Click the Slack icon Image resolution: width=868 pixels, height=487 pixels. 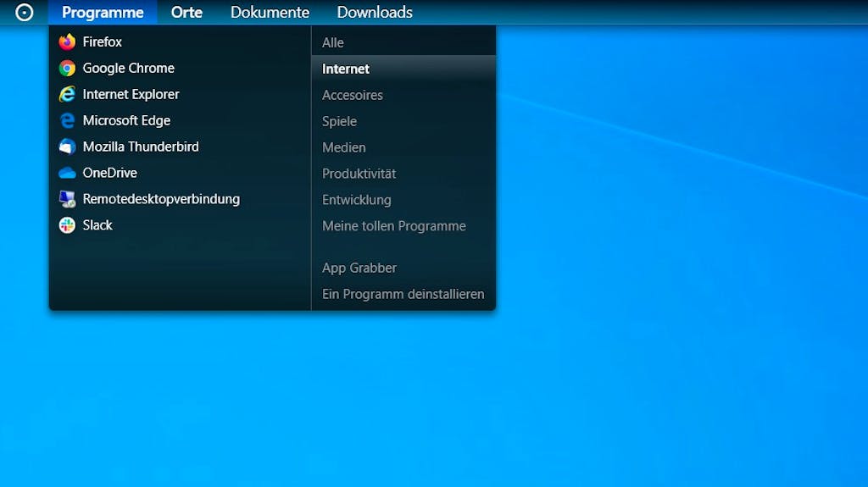pos(67,225)
